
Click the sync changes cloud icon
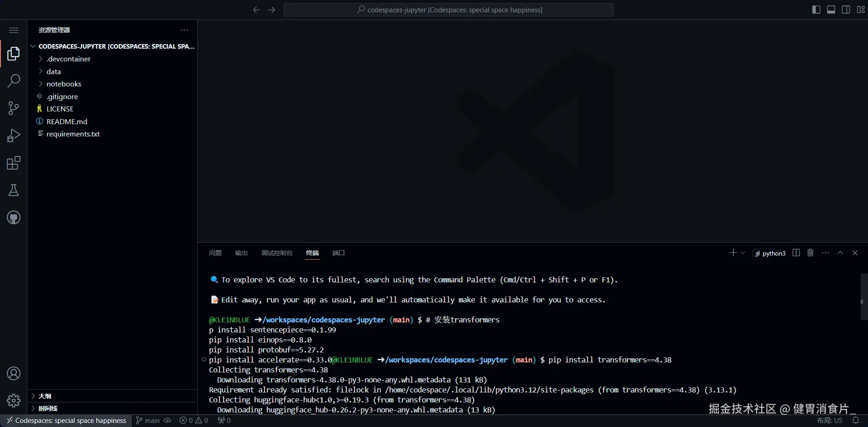click(x=167, y=421)
